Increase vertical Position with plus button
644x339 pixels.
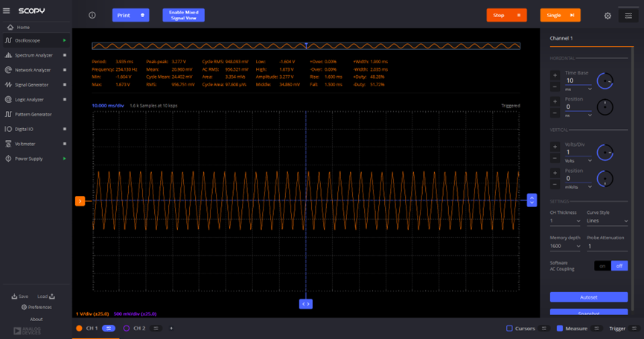(x=555, y=173)
